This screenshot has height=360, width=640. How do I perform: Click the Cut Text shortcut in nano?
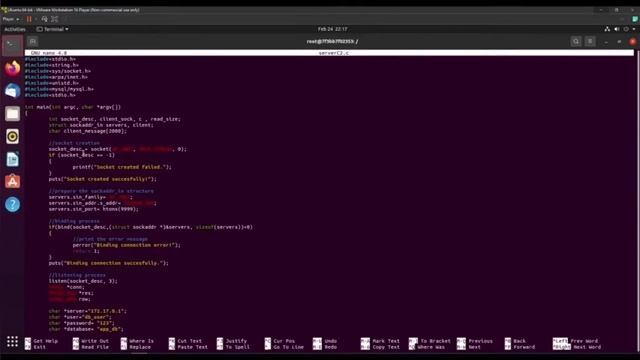click(185, 341)
